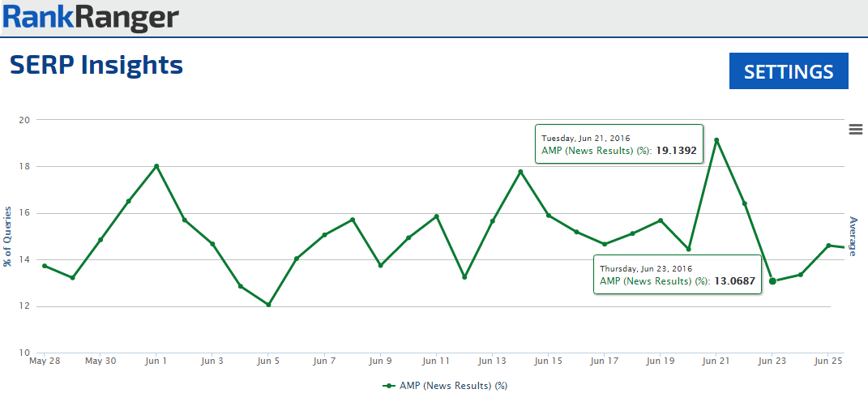The width and height of the screenshot is (868, 402).
Task: Click the Jun 9 x-axis label
Action: 380,361
